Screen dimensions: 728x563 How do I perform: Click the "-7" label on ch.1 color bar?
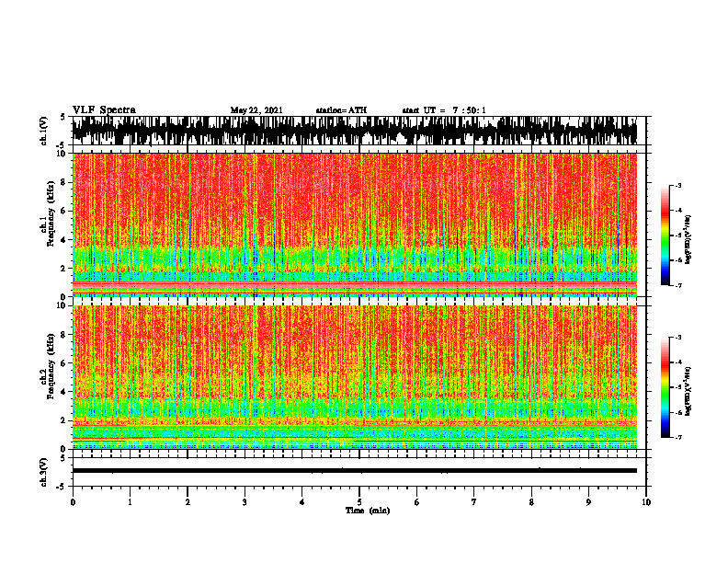(678, 285)
